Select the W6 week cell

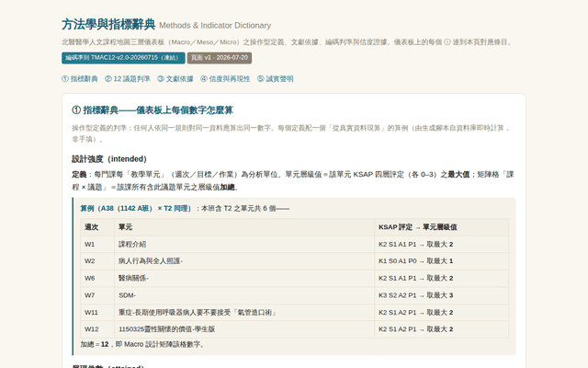tap(97, 278)
